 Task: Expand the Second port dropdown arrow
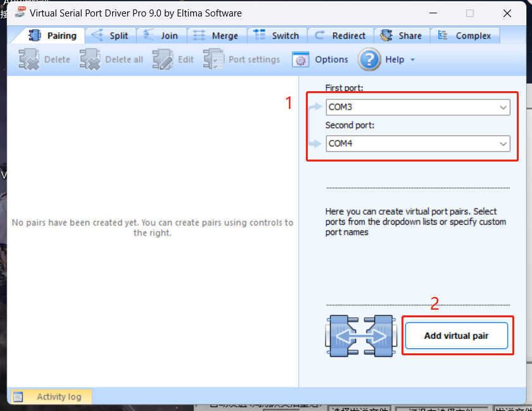(x=503, y=144)
